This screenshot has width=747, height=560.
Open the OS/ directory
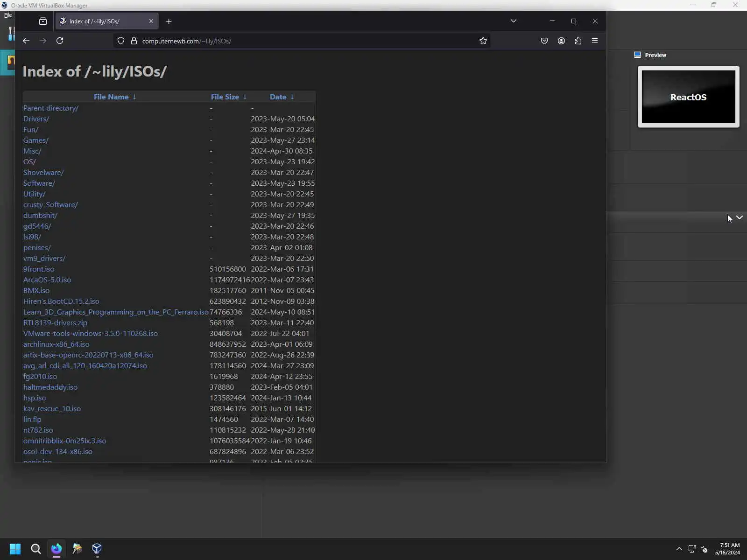tap(29, 162)
